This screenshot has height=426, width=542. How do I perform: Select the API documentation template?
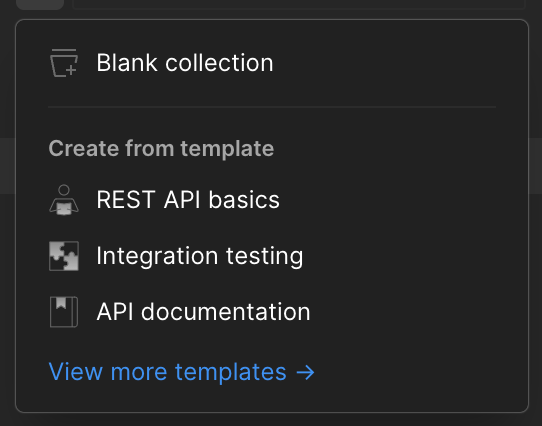[x=203, y=312]
